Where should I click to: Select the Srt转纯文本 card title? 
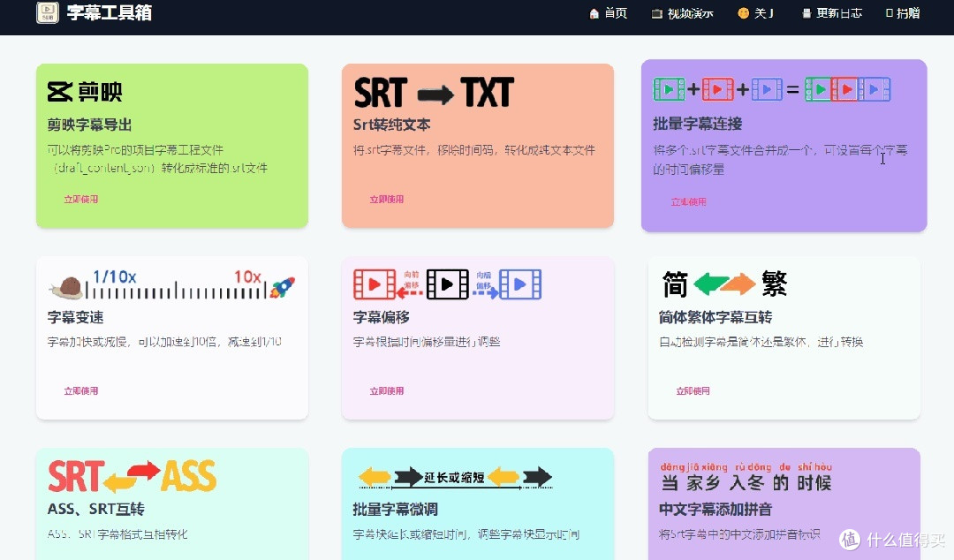pos(392,125)
